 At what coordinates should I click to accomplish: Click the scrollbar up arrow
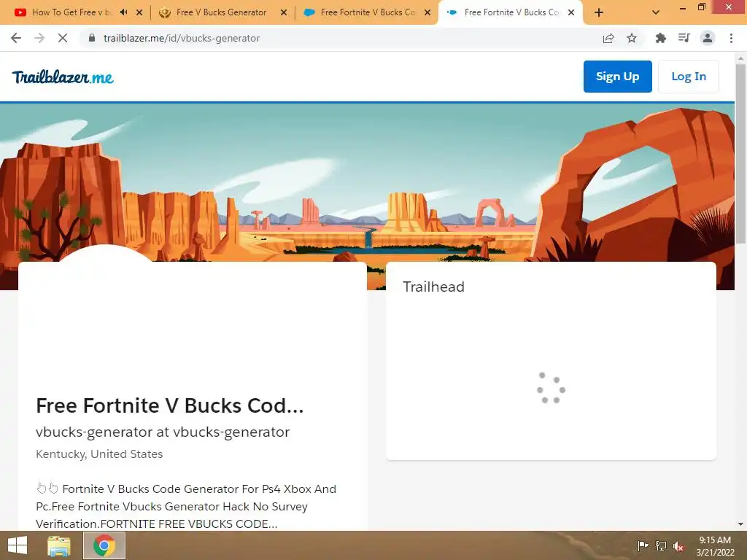pos(740,58)
